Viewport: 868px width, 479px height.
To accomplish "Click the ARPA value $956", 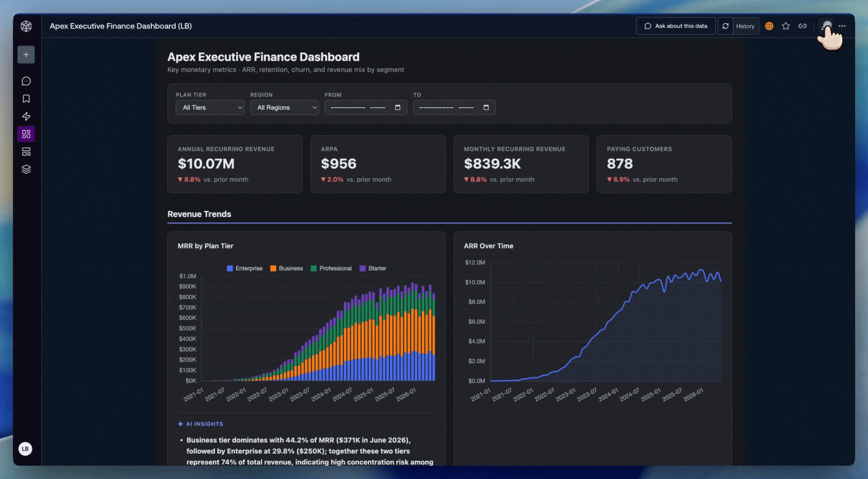I will (339, 164).
